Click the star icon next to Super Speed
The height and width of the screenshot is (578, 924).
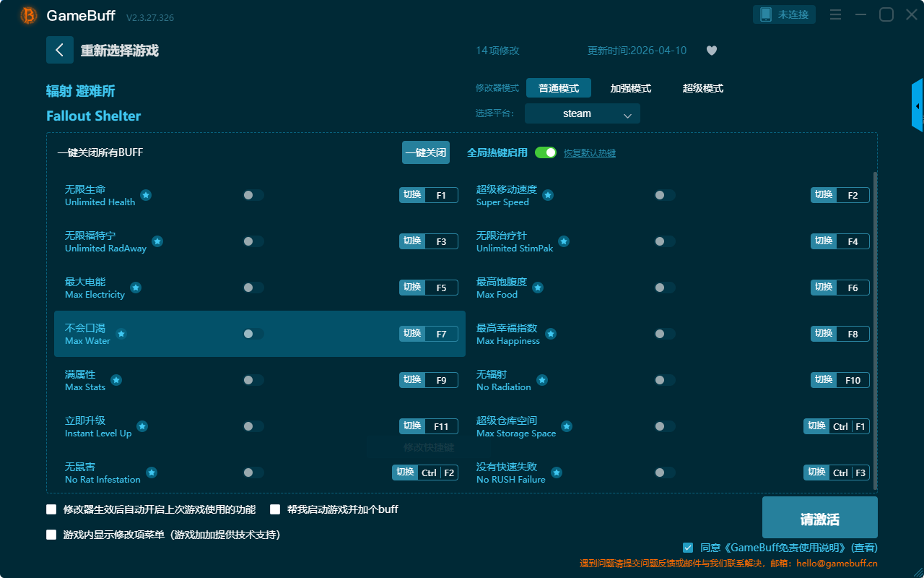(x=548, y=195)
